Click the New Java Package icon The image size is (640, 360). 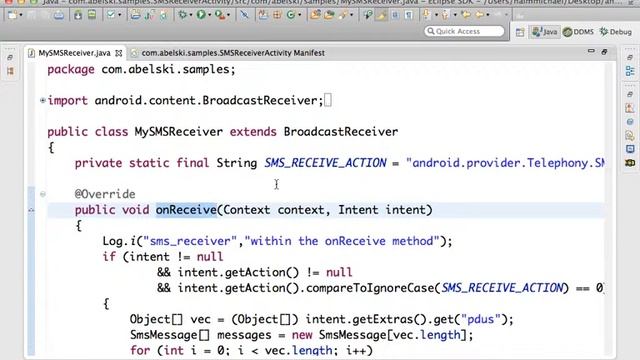tap(277, 15)
